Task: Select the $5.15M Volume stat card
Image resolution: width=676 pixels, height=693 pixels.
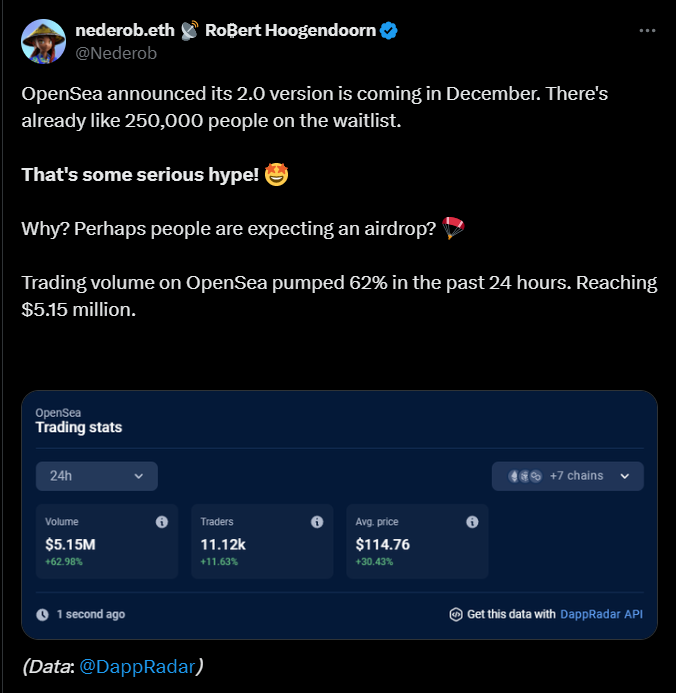Action: (x=107, y=541)
